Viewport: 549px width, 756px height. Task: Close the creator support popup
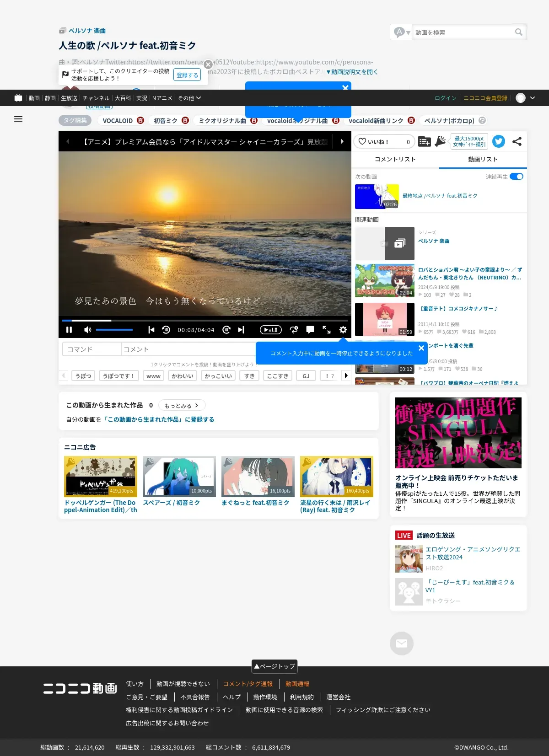click(208, 64)
